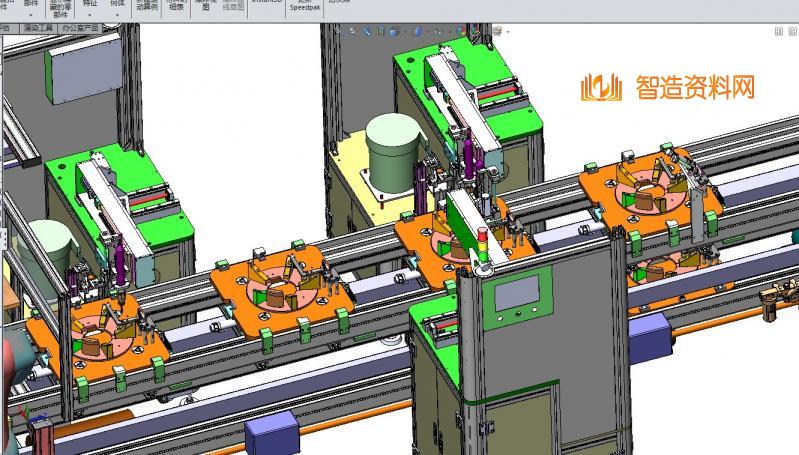799x455 pixels.
Task: Switch to the 渲染工具 tab
Action: (x=37, y=29)
